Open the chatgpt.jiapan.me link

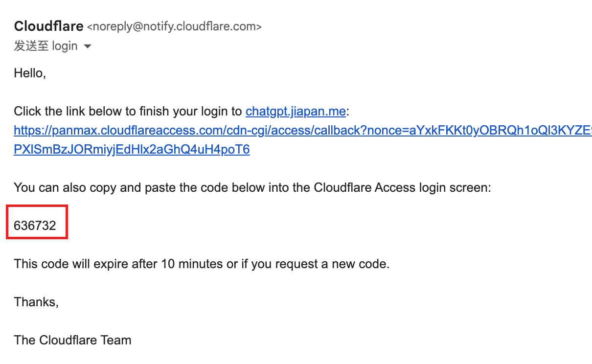[296, 112]
